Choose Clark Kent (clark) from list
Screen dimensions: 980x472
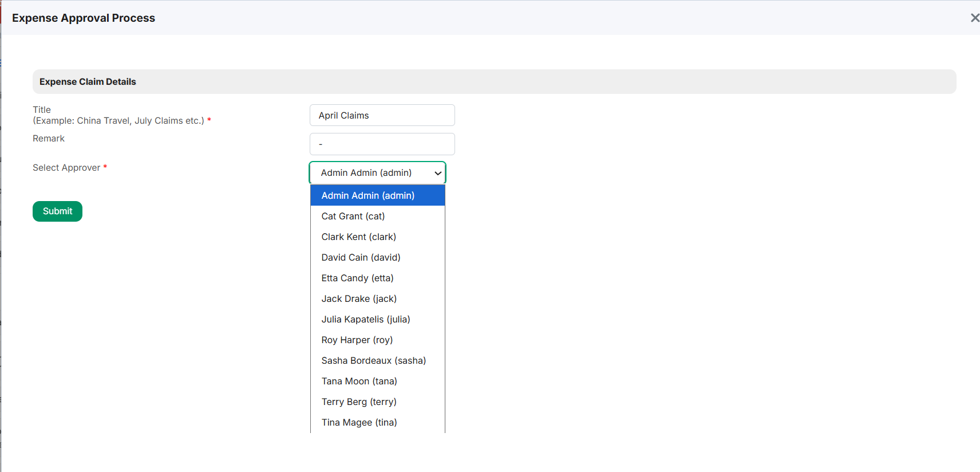[378, 237]
